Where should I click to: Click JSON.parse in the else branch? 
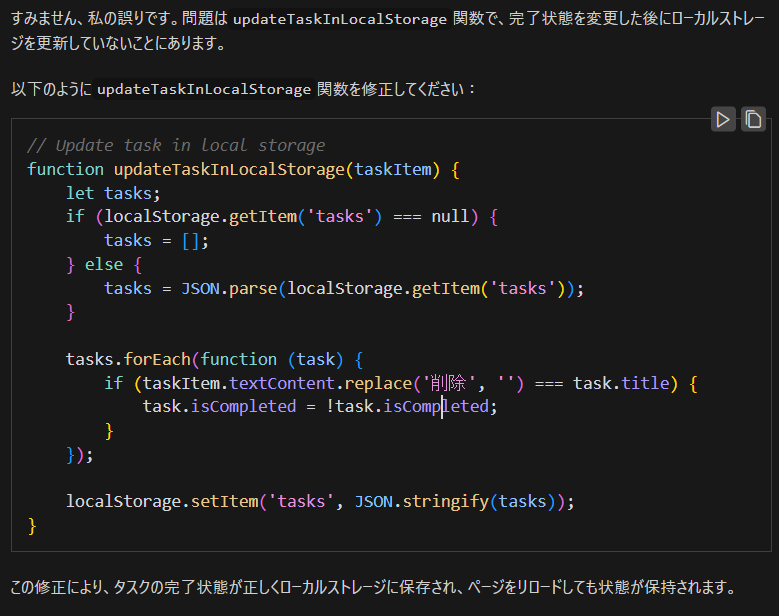coord(229,289)
